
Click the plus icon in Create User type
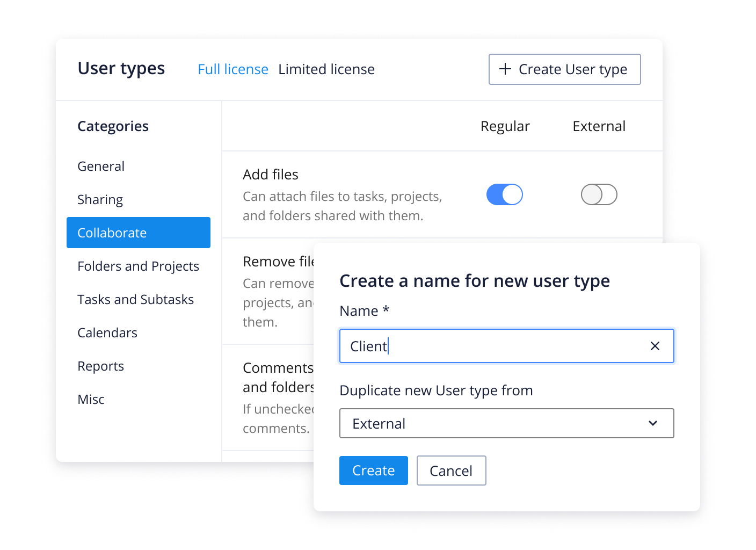pos(505,69)
